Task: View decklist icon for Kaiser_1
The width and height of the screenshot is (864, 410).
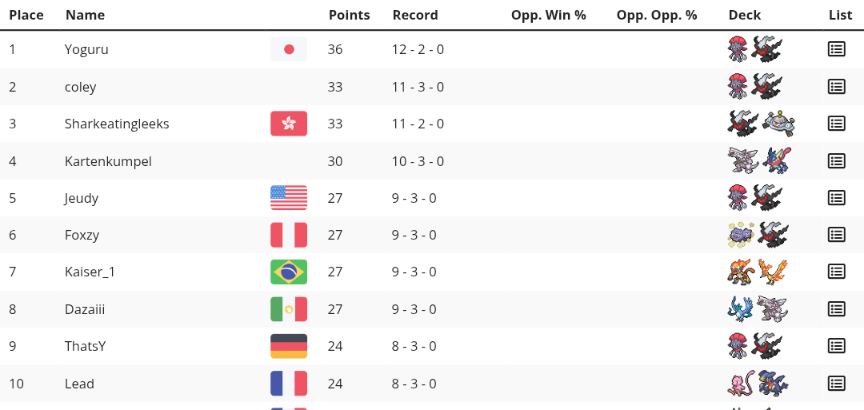Action: pyautogui.click(x=837, y=272)
